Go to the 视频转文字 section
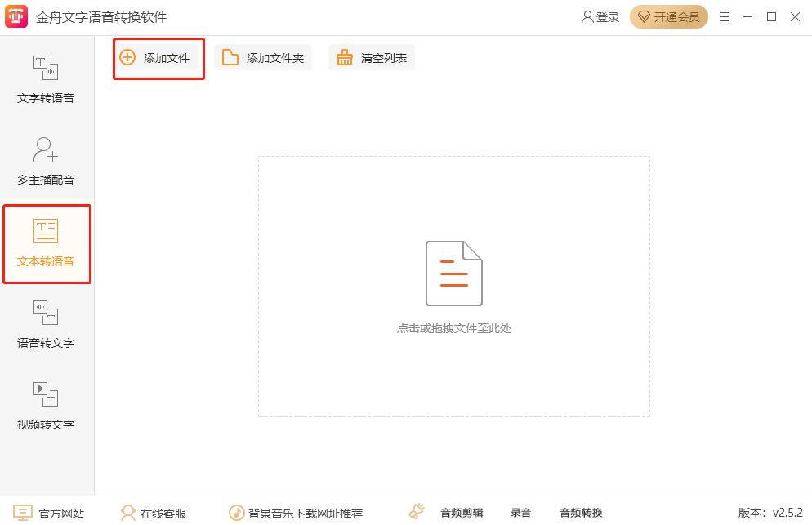The height and width of the screenshot is (525, 812). click(x=46, y=407)
